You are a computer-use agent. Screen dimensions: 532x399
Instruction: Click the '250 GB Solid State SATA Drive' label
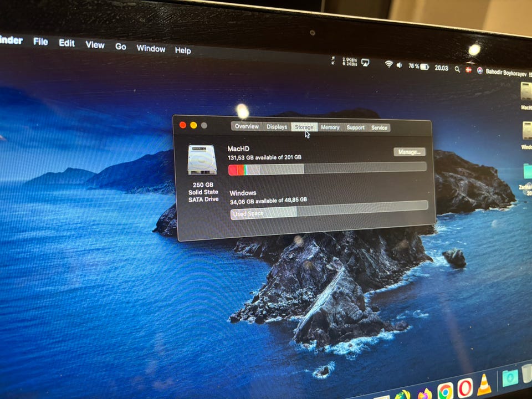[203, 192]
